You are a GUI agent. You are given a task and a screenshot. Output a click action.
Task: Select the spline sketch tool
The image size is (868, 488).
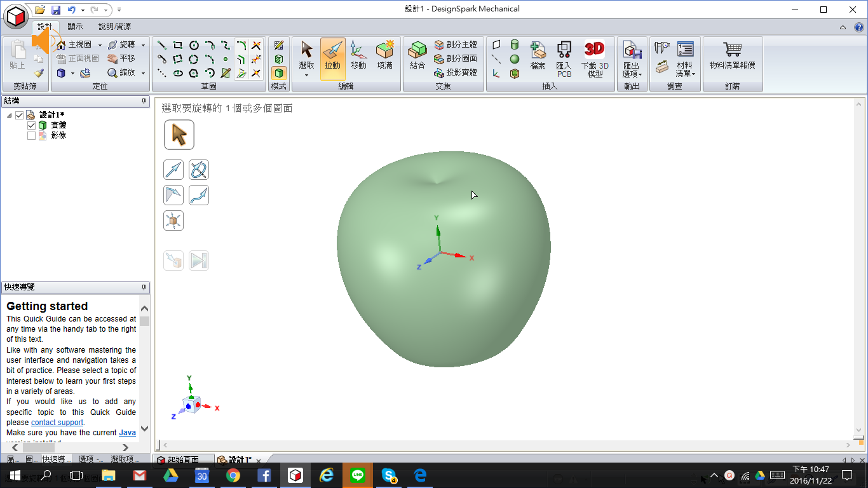coord(226,45)
